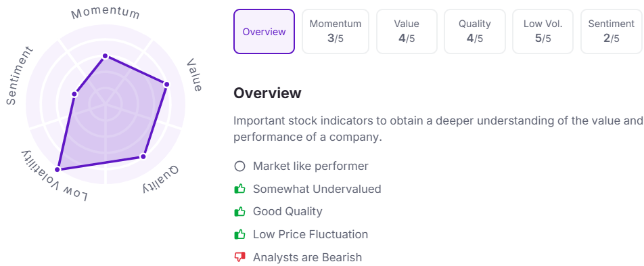Open the Quality 4/5 tab
The image size is (644, 266).
coord(475,32)
